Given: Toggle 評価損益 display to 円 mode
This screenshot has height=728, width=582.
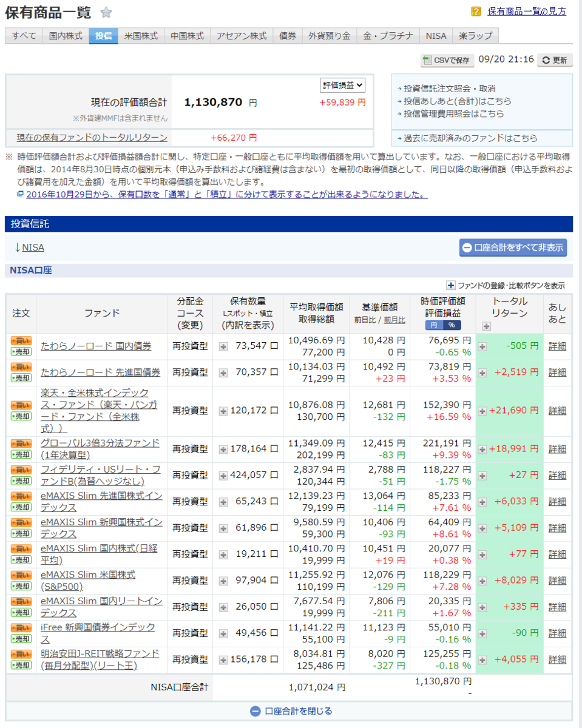Looking at the screenshot, I should [433, 325].
